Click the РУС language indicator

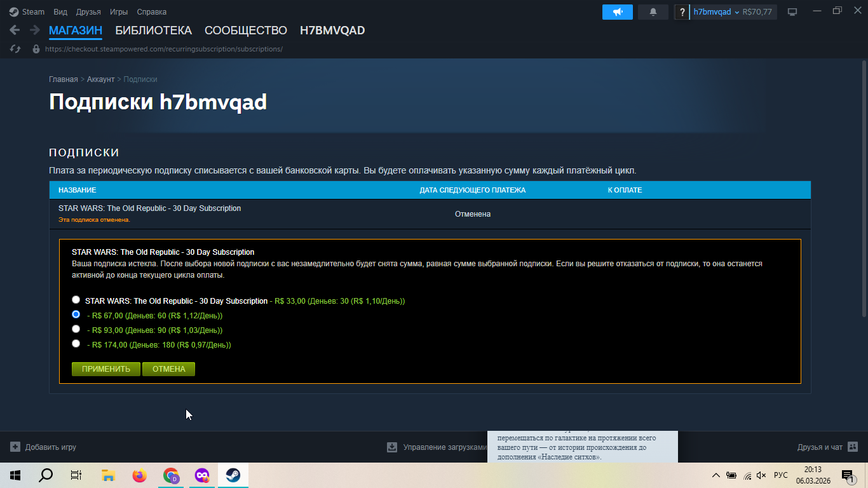(x=781, y=475)
